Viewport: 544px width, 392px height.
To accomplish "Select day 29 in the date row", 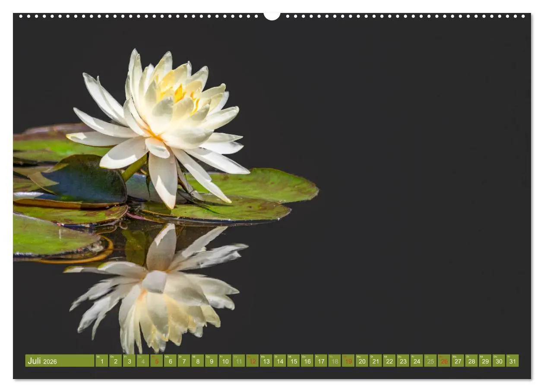I will click(485, 361).
